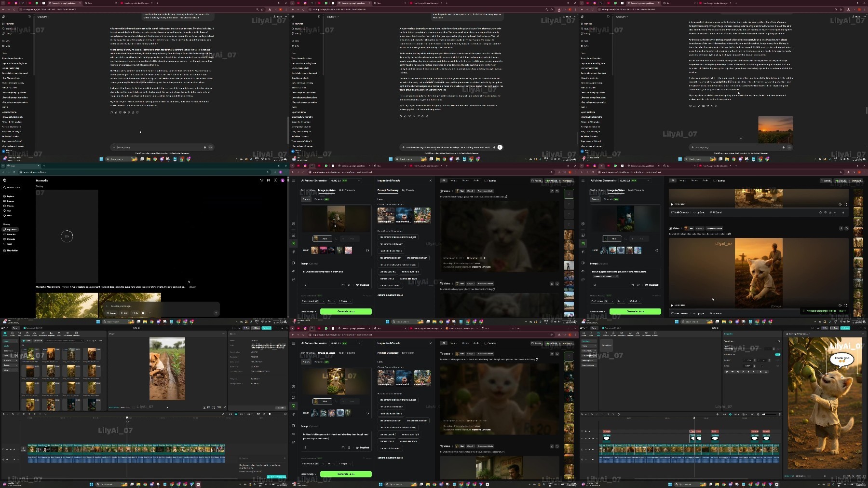
Task: Expand Credit Activity in center Kling window
Action: [309, 311]
